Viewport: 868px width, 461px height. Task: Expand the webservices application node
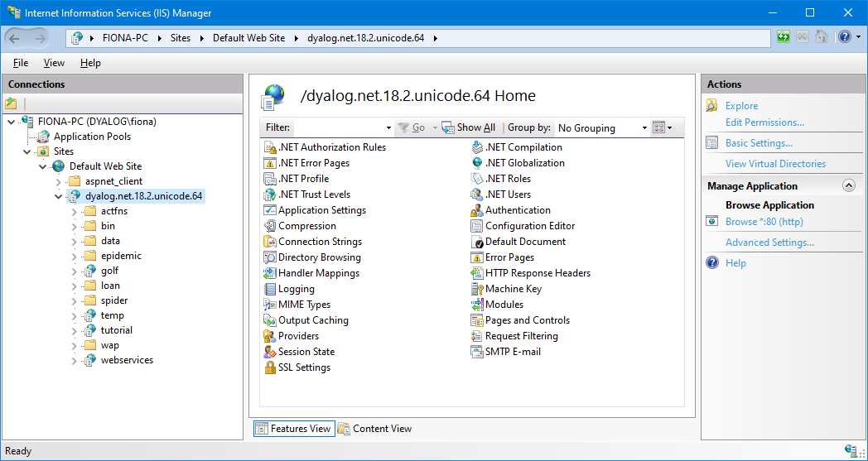click(75, 361)
